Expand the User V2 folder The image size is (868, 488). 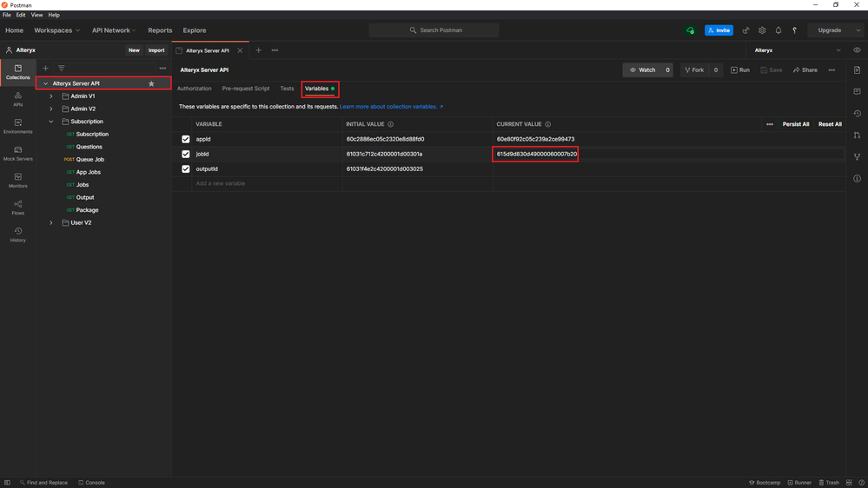[51, 223]
